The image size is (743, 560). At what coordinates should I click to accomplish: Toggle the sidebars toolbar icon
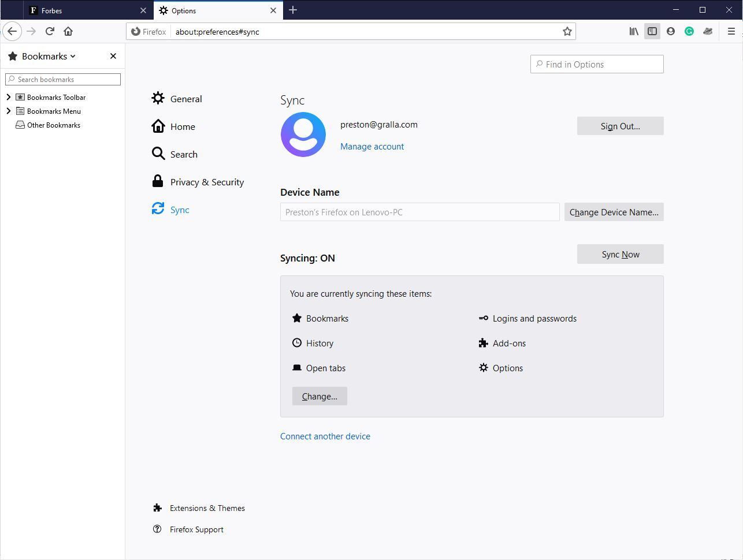pyautogui.click(x=652, y=31)
